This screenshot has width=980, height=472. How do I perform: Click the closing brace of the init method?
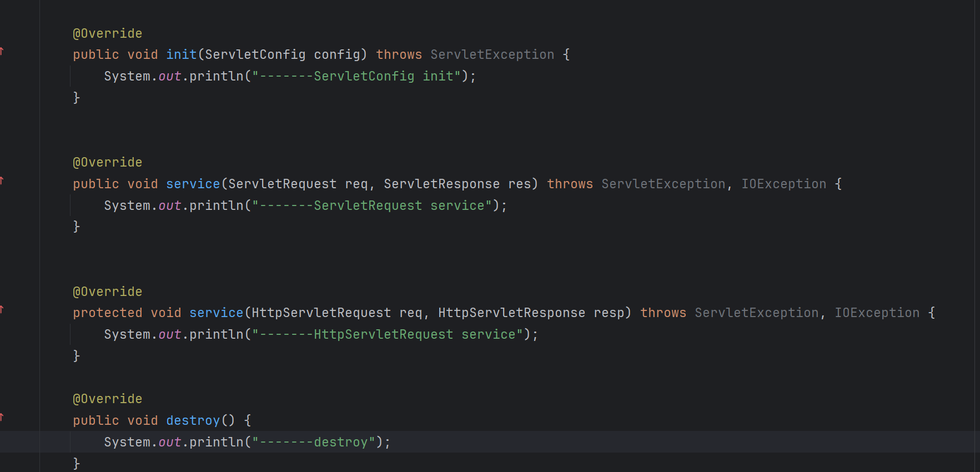pos(77,98)
